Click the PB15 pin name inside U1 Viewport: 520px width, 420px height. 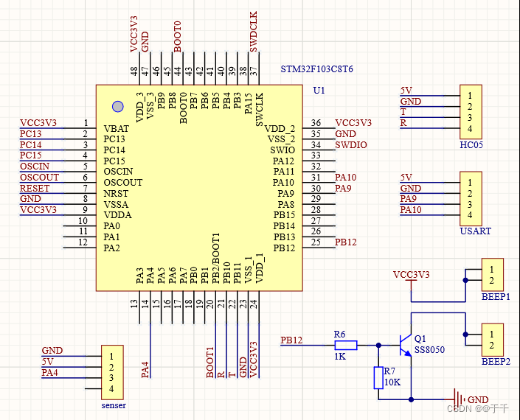[x=284, y=215]
